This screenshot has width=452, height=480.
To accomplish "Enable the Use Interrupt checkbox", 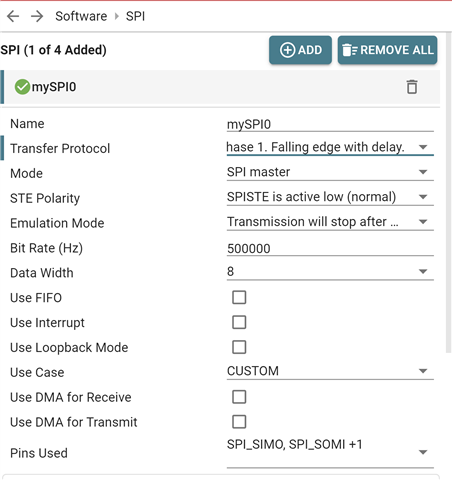I will pyautogui.click(x=239, y=322).
